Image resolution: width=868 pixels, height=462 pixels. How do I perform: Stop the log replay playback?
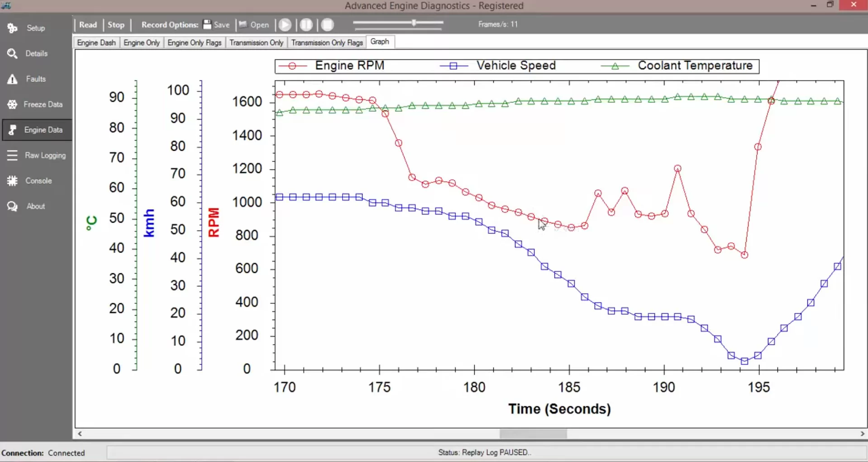click(x=328, y=24)
